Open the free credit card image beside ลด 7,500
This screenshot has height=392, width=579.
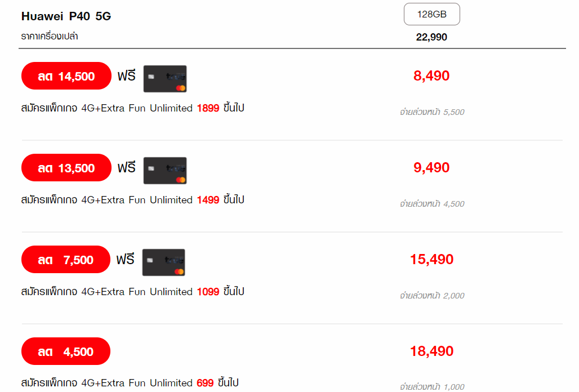pyautogui.click(x=163, y=262)
